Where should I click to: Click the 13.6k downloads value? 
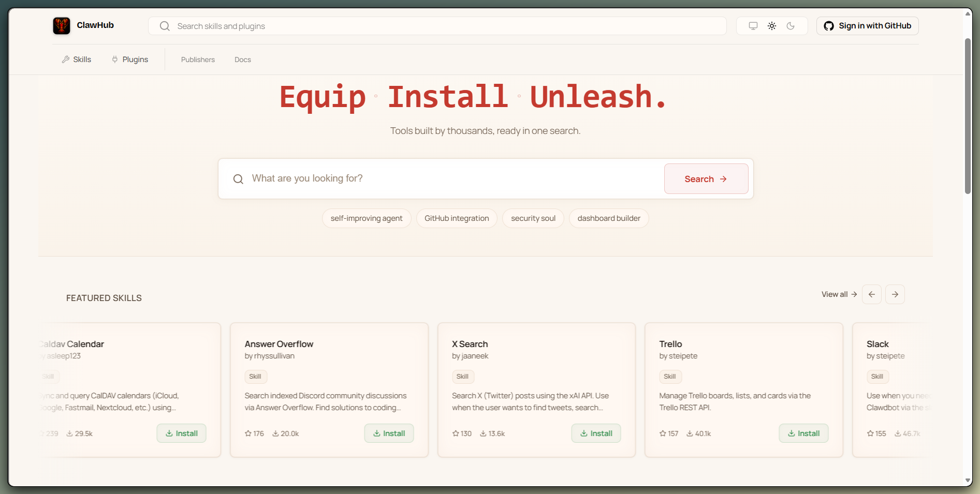[x=496, y=433]
